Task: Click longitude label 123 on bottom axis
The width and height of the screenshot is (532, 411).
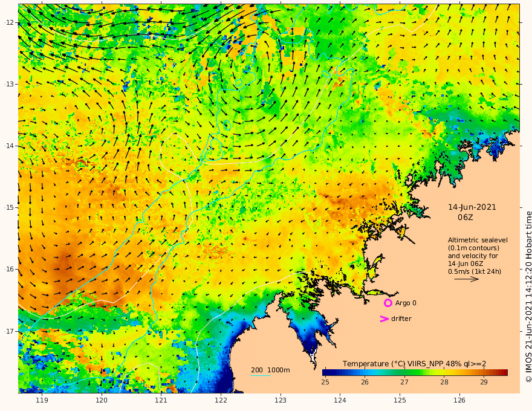Action: point(281,401)
